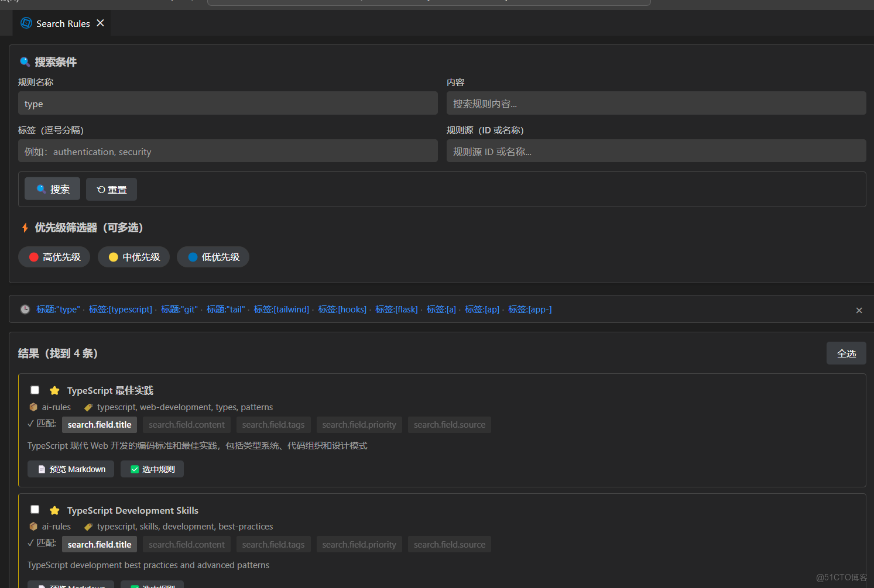This screenshot has width=874, height=588.
Task: Click the 搜索条件 section heading
Action: click(56, 62)
